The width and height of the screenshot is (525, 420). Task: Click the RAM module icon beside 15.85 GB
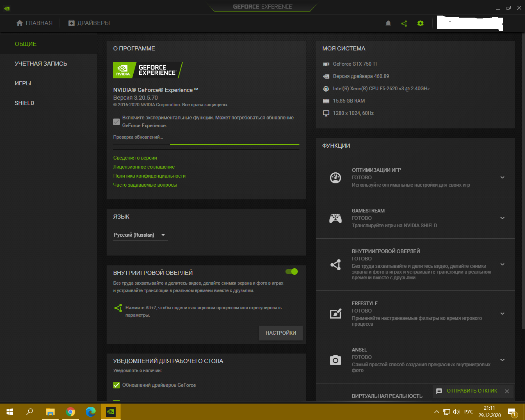point(326,101)
